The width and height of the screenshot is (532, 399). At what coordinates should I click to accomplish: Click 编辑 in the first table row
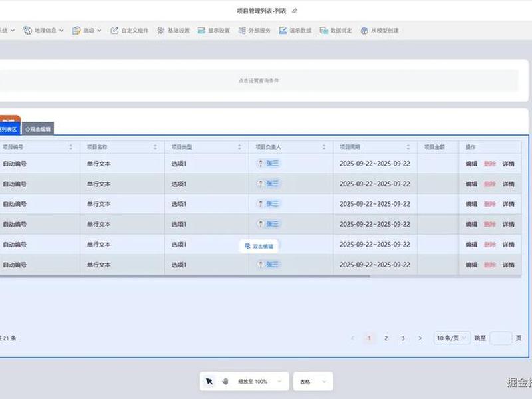[x=471, y=164]
